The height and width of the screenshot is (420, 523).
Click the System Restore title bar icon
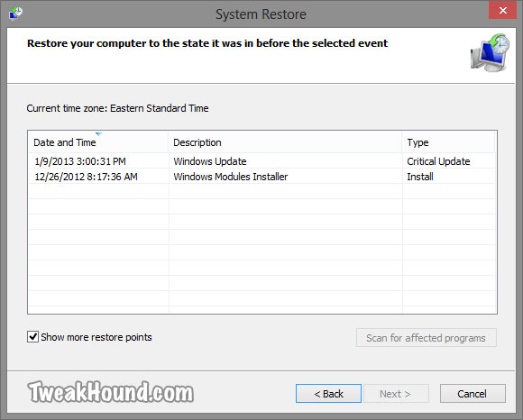coord(15,14)
